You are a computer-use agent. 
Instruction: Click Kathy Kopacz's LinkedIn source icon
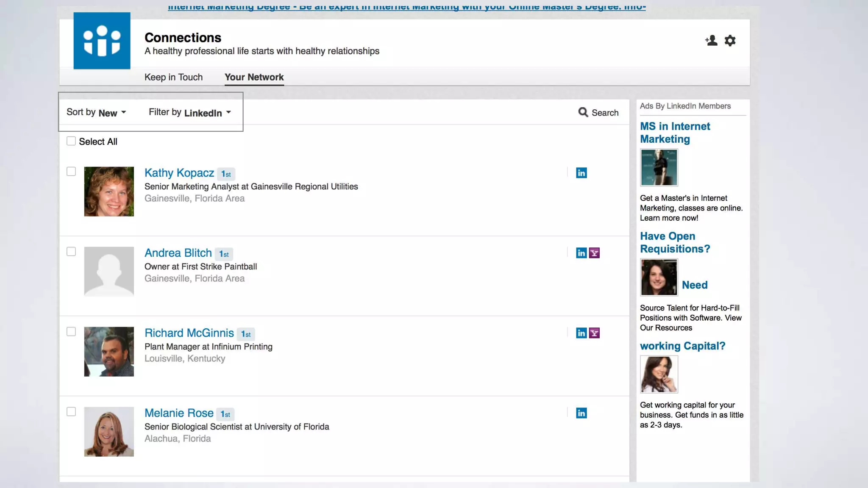click(x=581, y=173)
